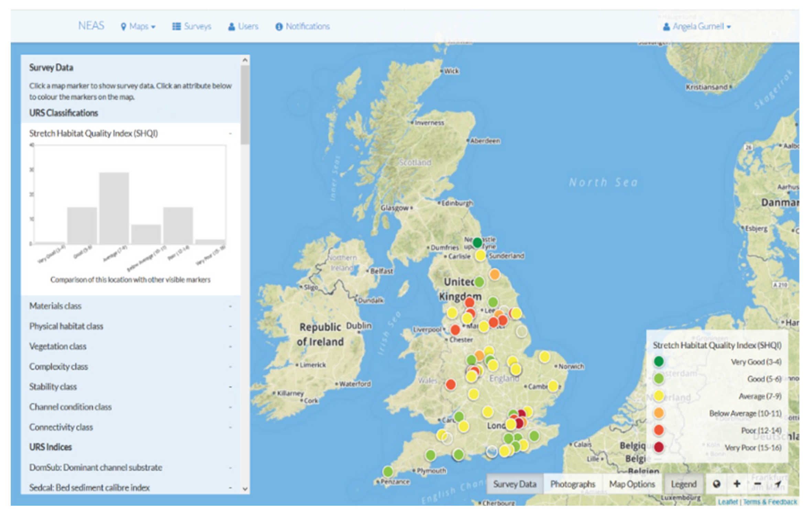Zoom out with the minus icon

[757, 484]
